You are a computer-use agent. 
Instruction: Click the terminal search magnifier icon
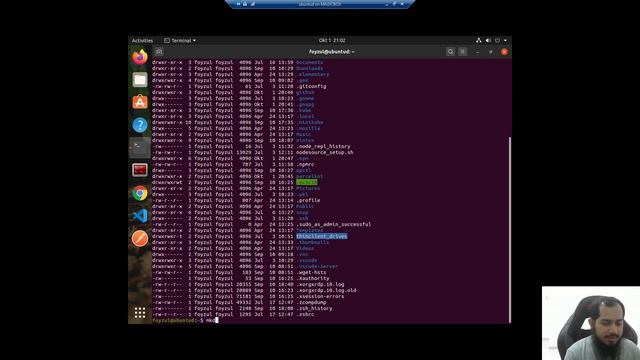[x=450, y=52]
